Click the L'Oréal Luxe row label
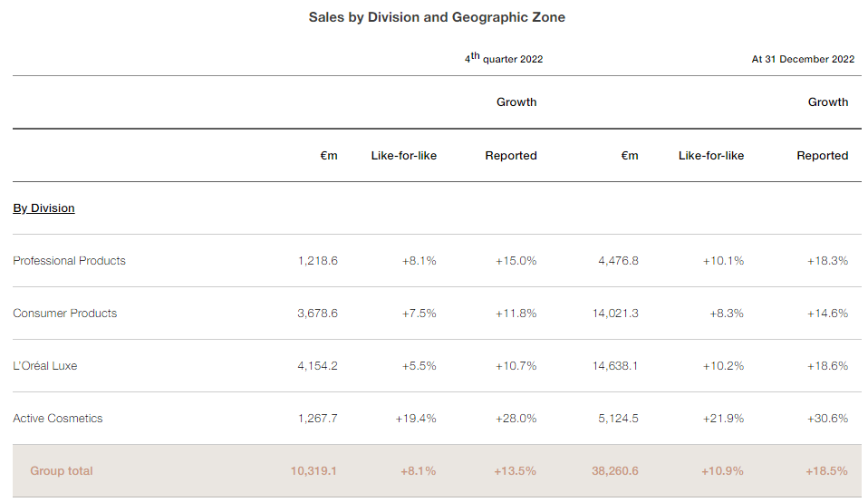868x502 pixels. click(x=44, y=366)
